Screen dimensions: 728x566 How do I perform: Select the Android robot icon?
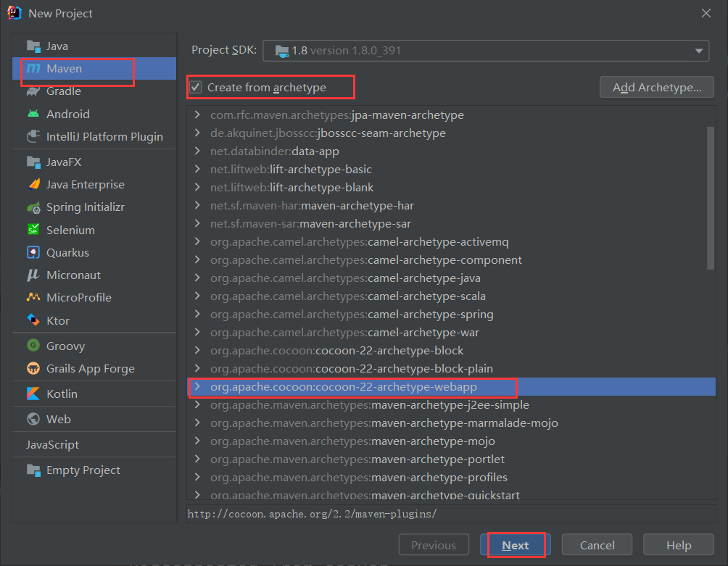(x=33, y=114)
